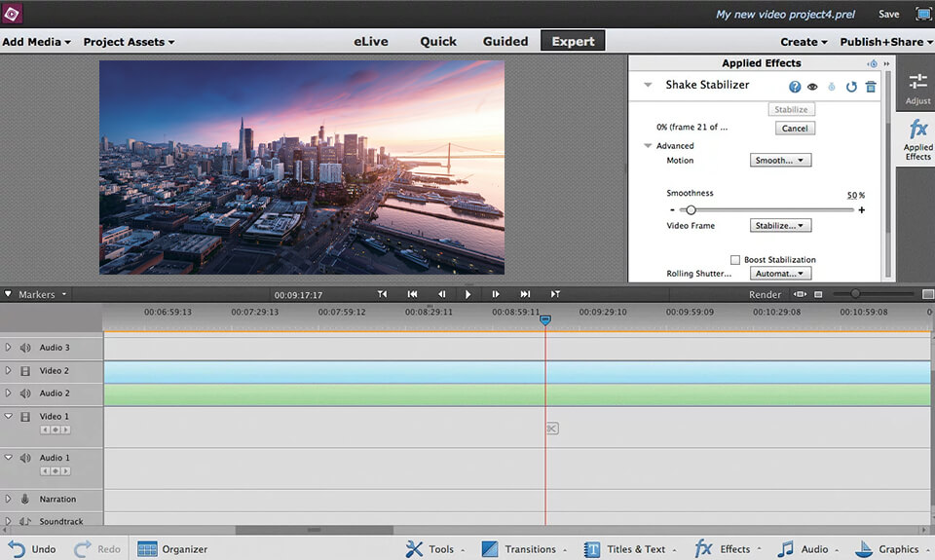Toggle Shake Stabilizer effect visibility eye

pos(812,87)
